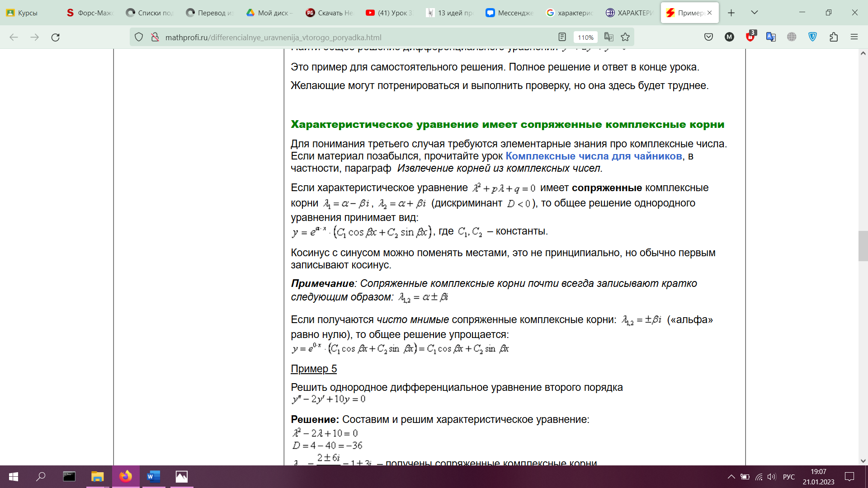Open the volume speaker tray icon
Screen dimensions: 868x488
point(772,477)
